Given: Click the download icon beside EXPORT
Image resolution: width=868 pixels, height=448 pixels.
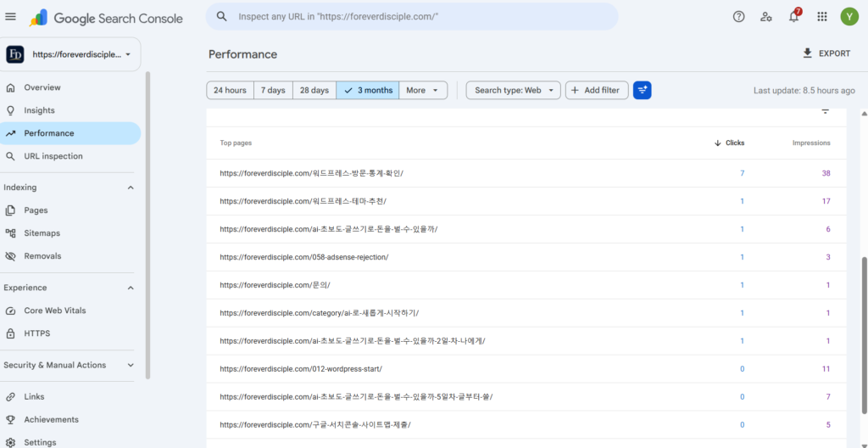Looking at the screenshot, I should tap(808, 53).
